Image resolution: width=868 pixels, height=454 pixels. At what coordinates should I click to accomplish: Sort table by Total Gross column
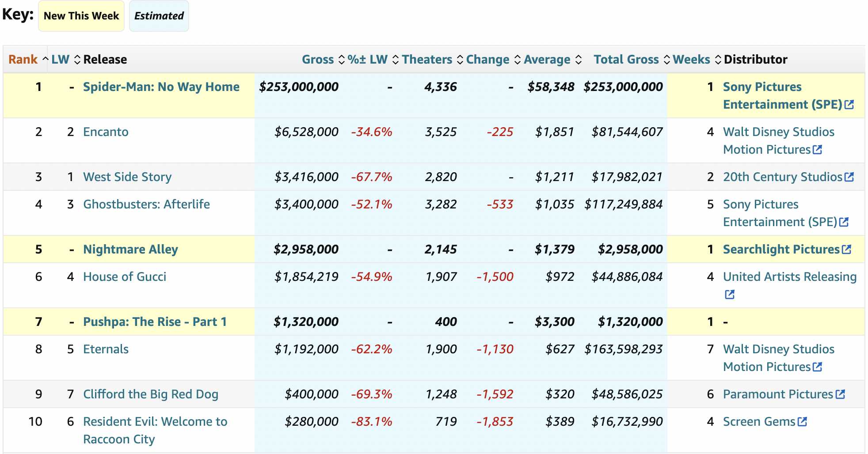pyautogui.click(x=632, y=60)
